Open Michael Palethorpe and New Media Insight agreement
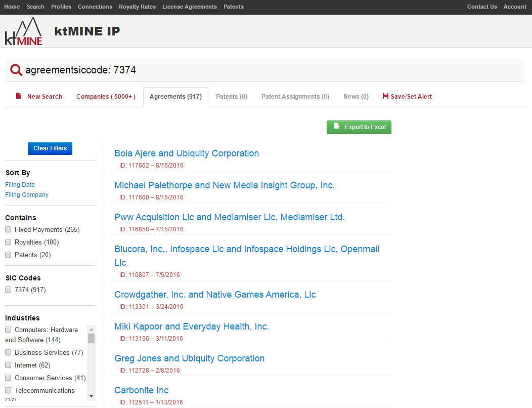532x408 pixels. 225,185
